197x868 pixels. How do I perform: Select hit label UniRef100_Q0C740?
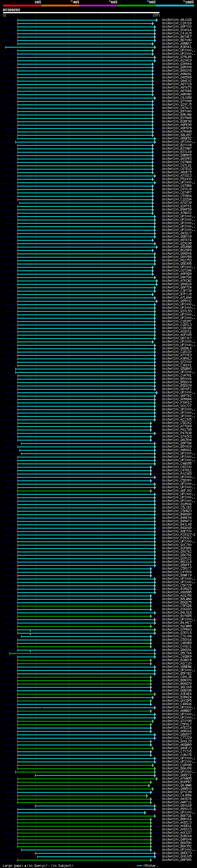[177, 545]
